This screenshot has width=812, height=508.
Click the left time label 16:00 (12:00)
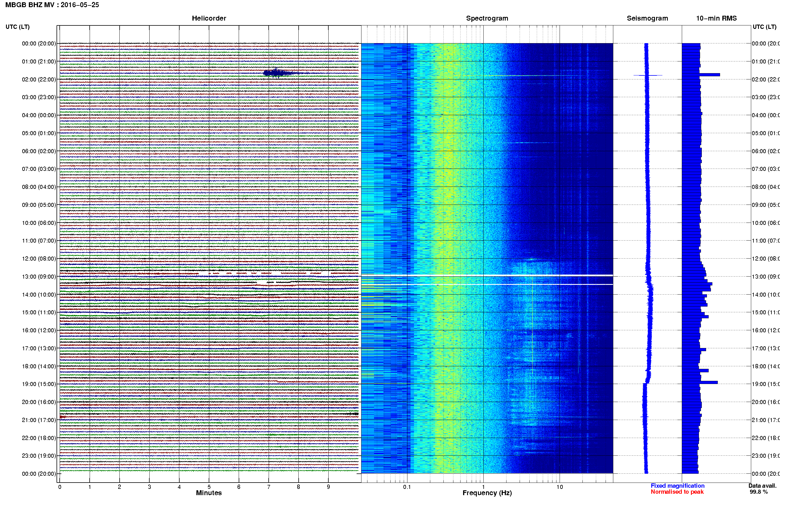pos(39,330)
